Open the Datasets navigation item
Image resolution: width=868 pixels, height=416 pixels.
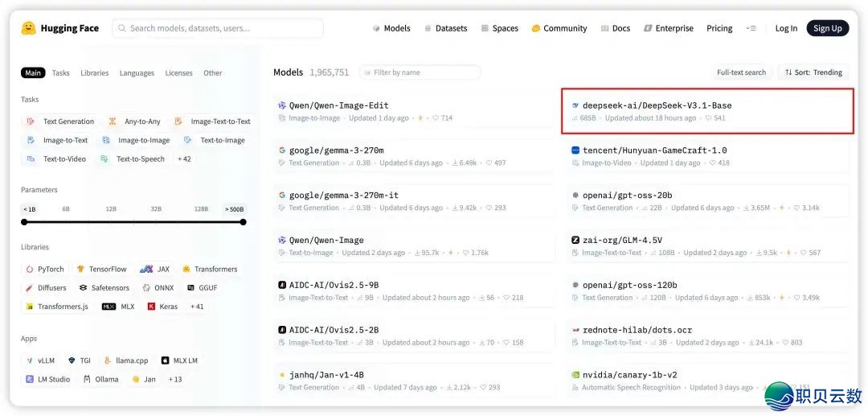445,28
